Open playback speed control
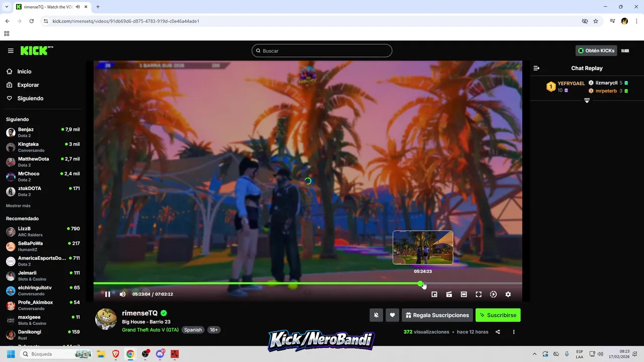This screenshot has height=362, width=644. [493, 294]
